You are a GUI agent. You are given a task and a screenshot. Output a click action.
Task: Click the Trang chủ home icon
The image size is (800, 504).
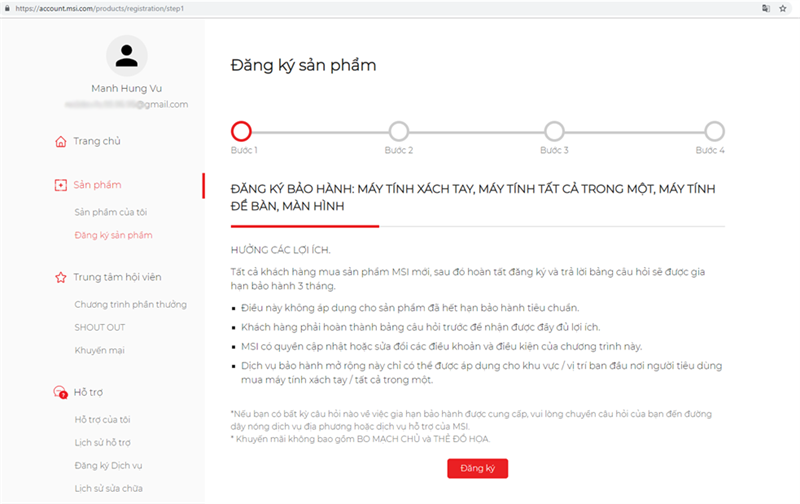(x=61, y=141)
